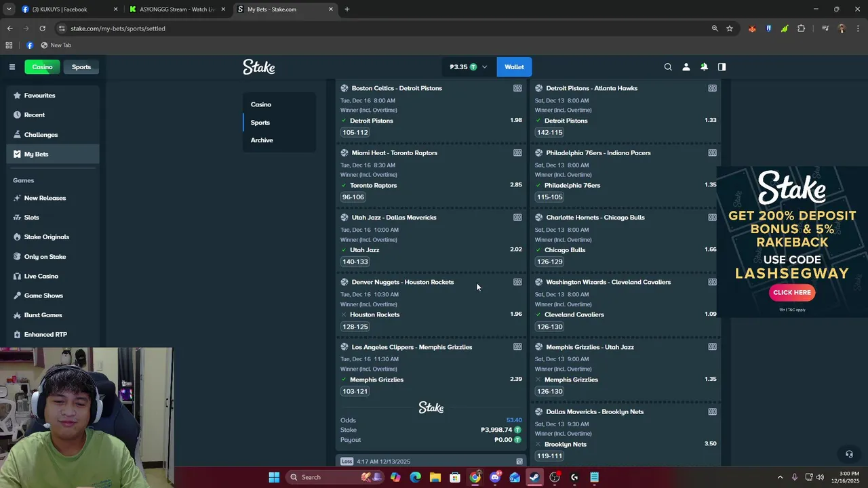Open Challenges in the sidebar
Viewport: 868px width, 488px height.
point(53,135)
